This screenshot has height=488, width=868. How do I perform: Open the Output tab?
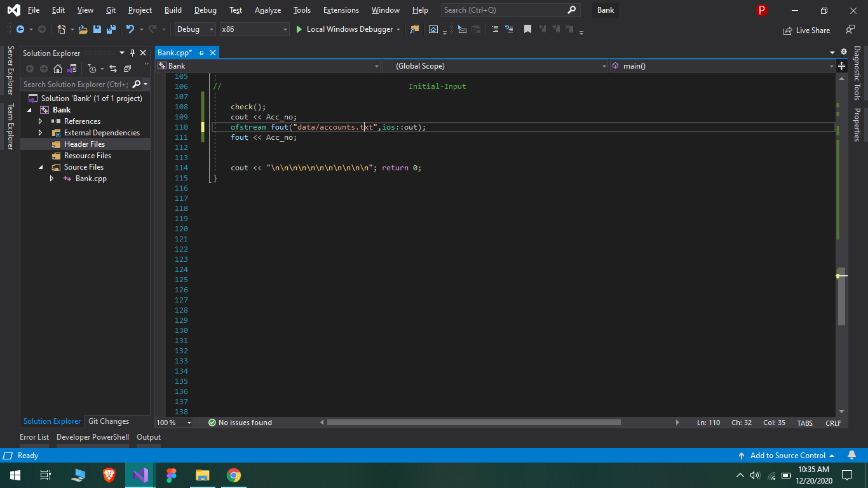(149, 437)
